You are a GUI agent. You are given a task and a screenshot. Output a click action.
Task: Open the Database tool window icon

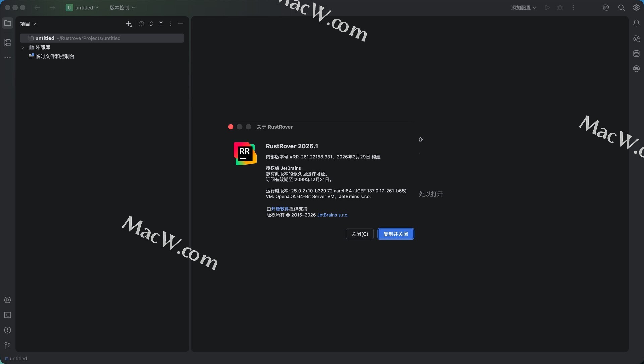636,54
